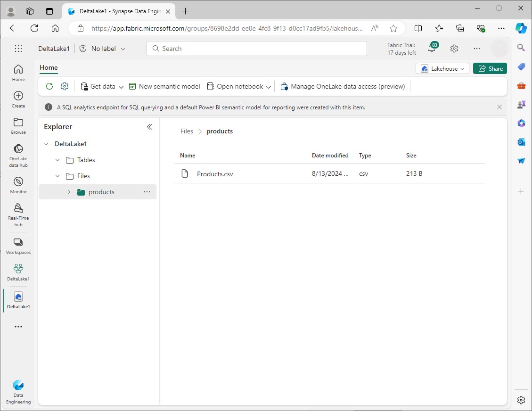
Task: Sort by the Name column header
Action: 188,156
